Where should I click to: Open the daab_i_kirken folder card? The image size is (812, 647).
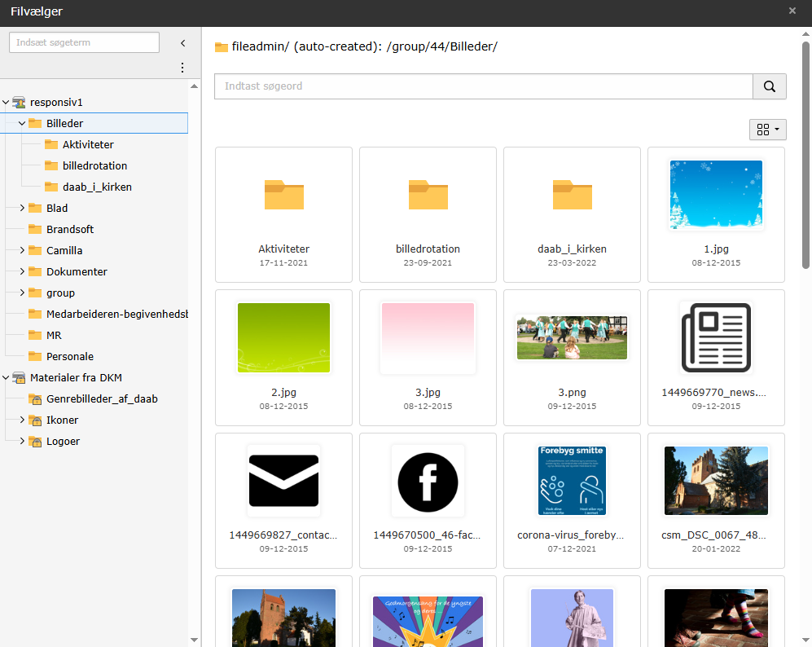click(x=572, y=215)
